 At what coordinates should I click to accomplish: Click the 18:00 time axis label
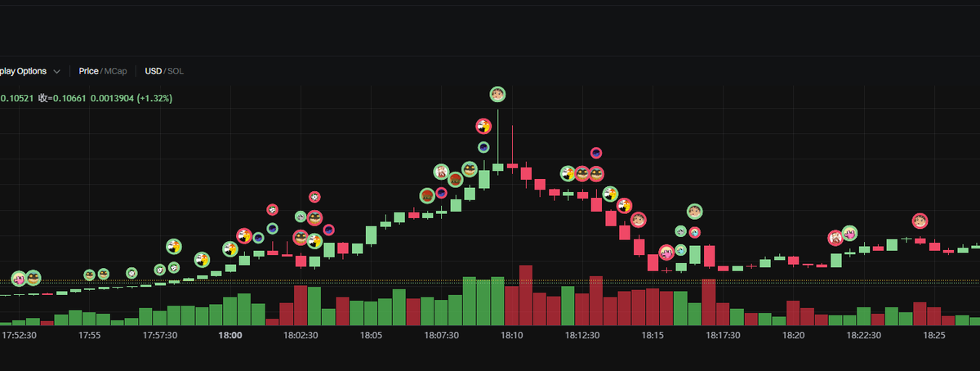[x=229, y=335]
